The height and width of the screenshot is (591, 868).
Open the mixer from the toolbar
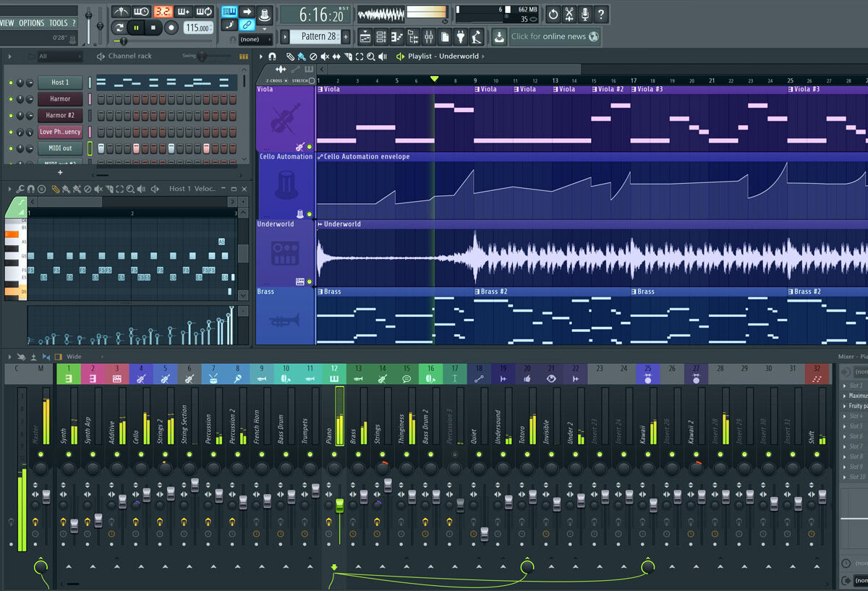click(x=428, y=36)
